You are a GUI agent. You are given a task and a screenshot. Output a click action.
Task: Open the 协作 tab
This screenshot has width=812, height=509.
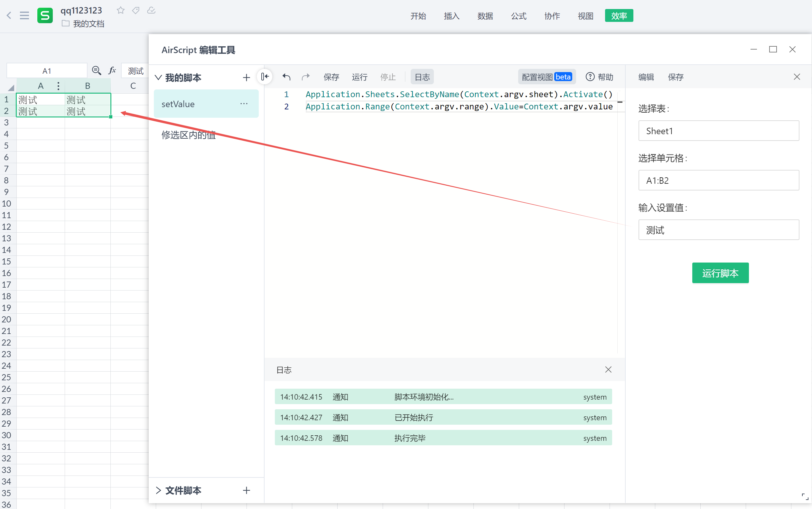(x=552, y=16)
